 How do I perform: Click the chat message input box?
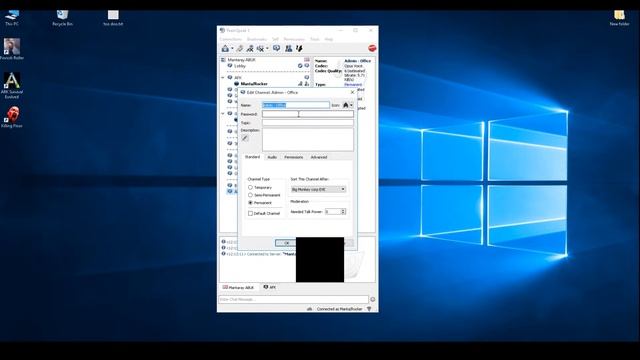pyautogui.click(x=293, y=299)
